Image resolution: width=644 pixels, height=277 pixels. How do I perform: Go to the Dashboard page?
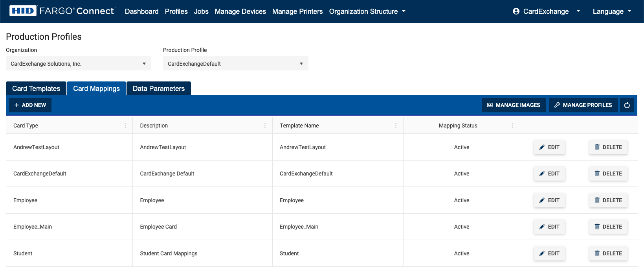(142, 11)
